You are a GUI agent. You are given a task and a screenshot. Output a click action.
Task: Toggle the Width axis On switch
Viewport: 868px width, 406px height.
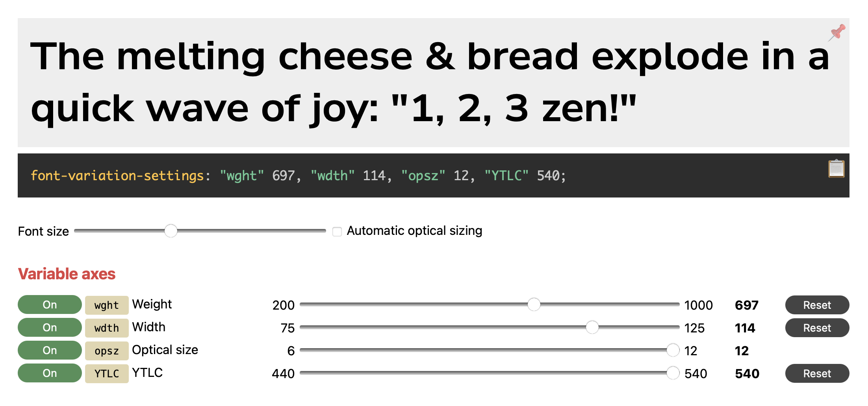(x=50, y=328)
